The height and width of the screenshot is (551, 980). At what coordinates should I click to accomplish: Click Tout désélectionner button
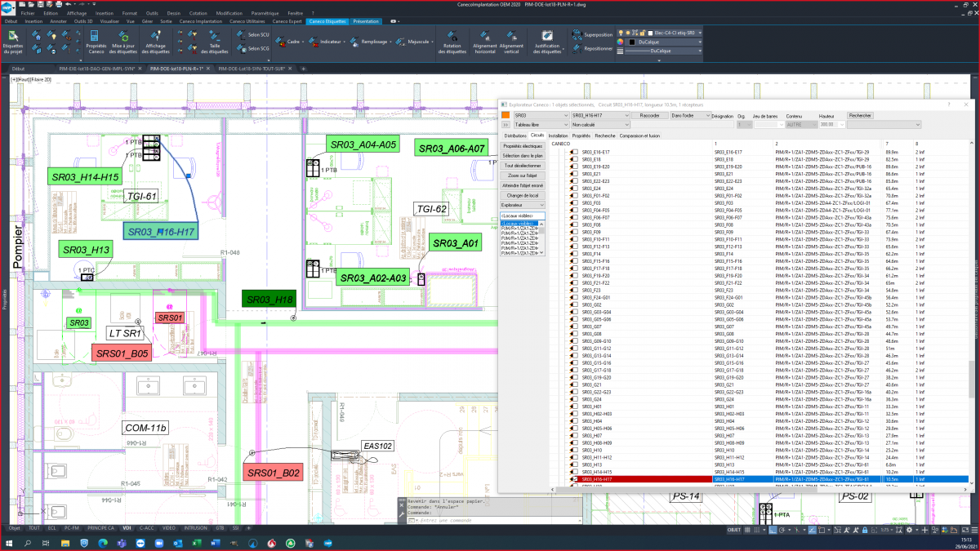coord(523,166)
